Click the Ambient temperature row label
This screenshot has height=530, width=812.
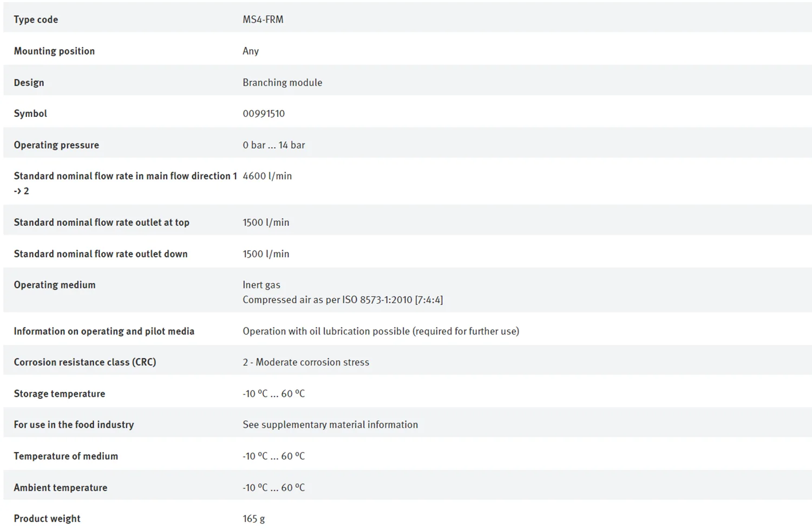(61, 488)
